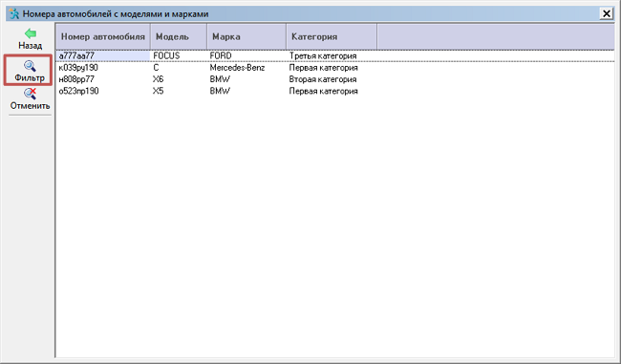Click the X6 model cell

click(x=179, y=79)
